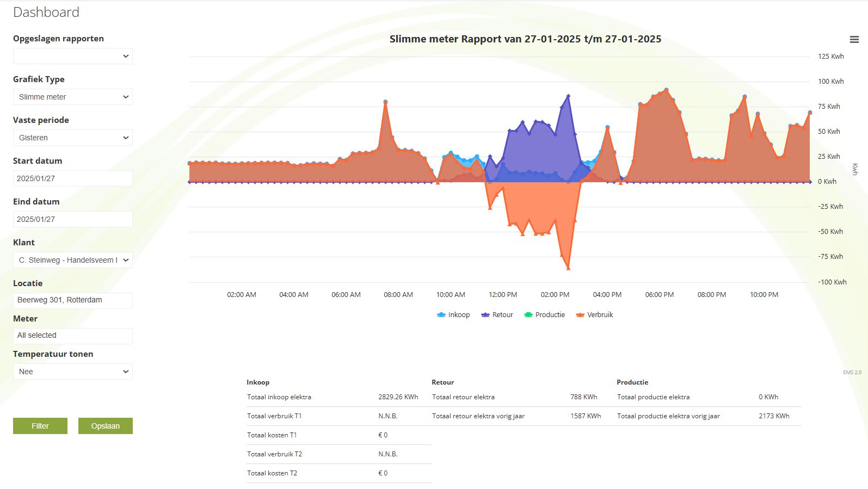Expand the Grafiek Type dropdown
The width and height of the screenshot is (868, 489).
coord(73,97)
